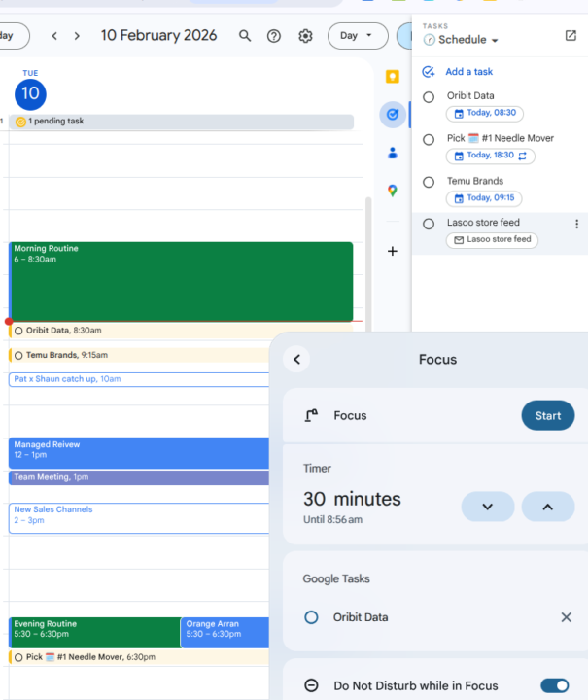
Task: Mark Oribit Data task complete in Tasks panel
Action: click(429, 97)
